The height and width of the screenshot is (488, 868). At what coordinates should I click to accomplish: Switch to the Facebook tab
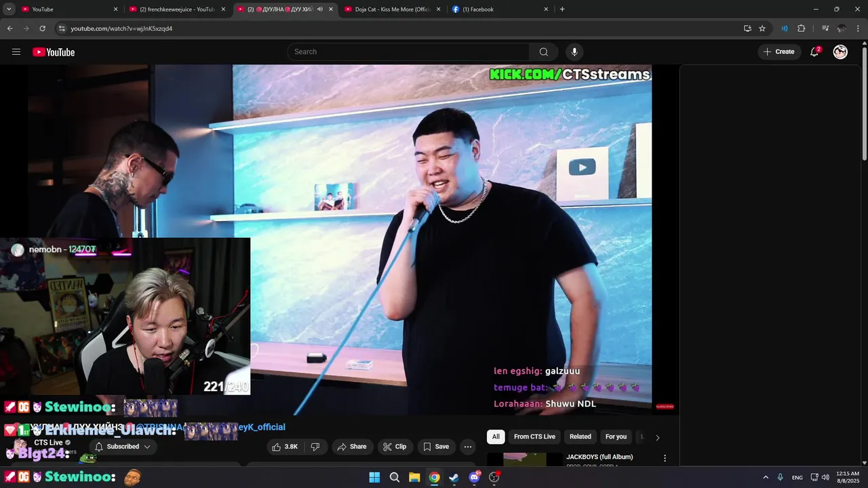(x=500, y=9)
